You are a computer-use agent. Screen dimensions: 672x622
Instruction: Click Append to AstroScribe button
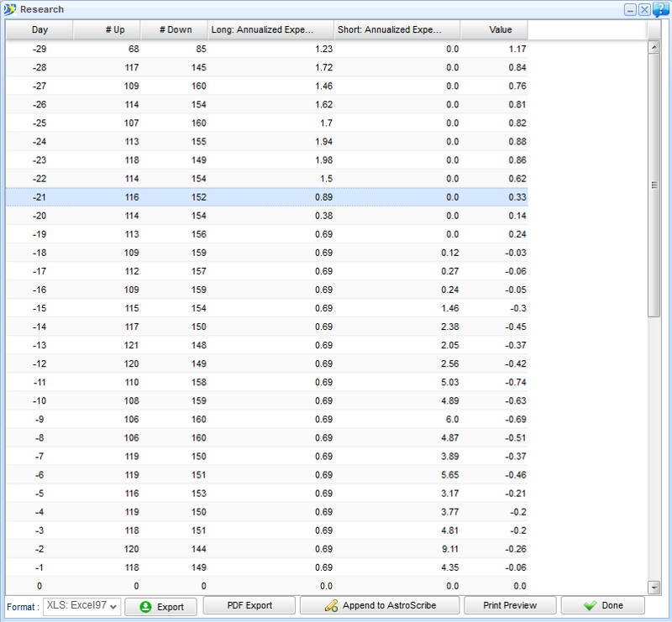380,605
